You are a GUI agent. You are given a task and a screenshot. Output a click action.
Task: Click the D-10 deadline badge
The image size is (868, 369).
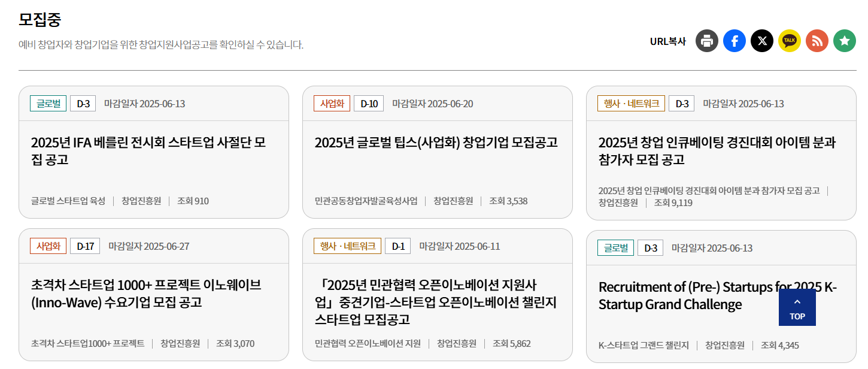point(368,102)
